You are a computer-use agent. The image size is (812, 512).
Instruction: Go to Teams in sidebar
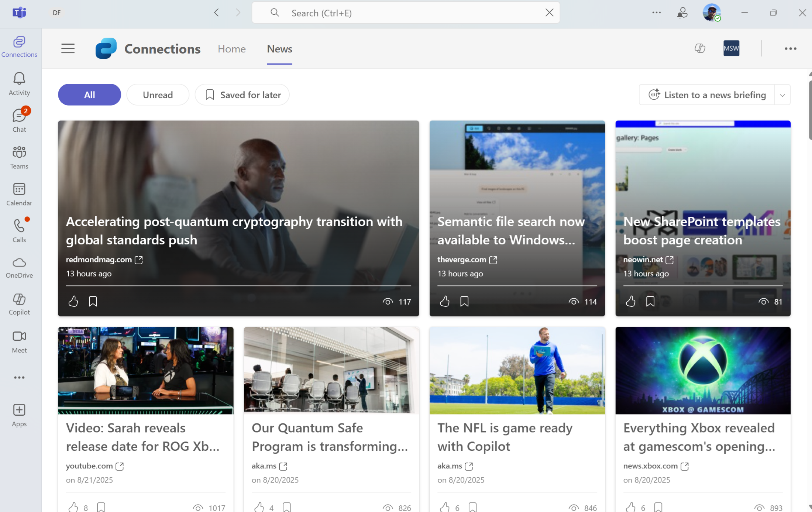[x=19, y=157]
